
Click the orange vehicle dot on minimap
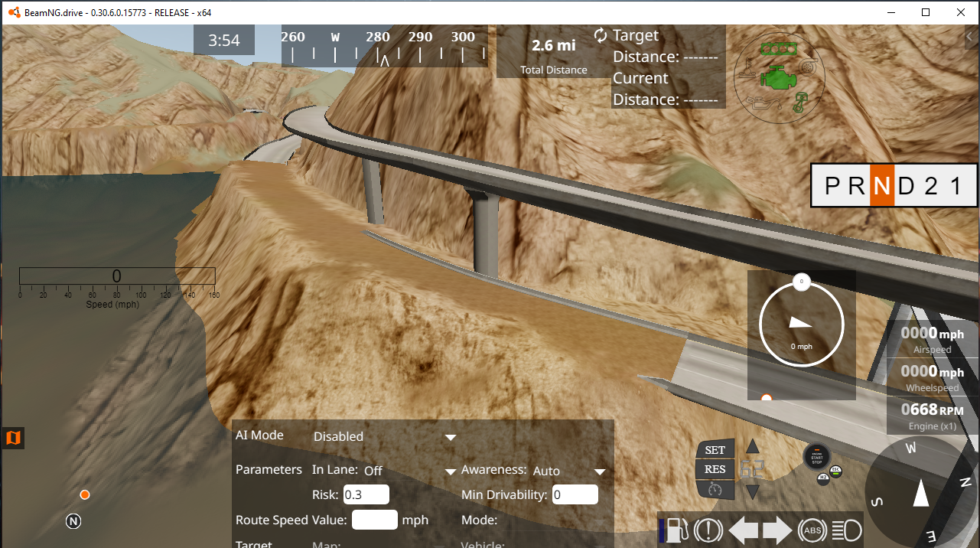click(85, 495)
